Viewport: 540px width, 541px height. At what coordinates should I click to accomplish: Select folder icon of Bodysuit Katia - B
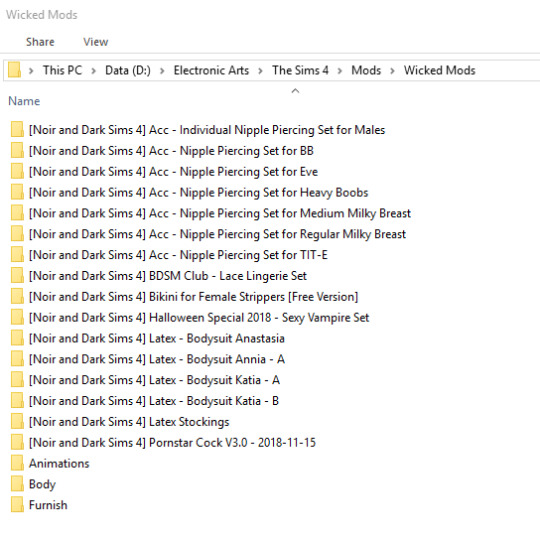click(17, 401)
